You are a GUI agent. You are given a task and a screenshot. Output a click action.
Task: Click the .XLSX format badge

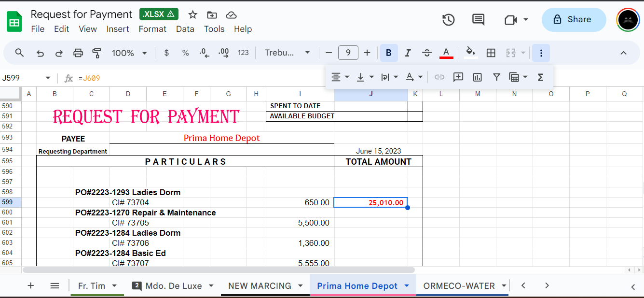[x=159, y=14]
